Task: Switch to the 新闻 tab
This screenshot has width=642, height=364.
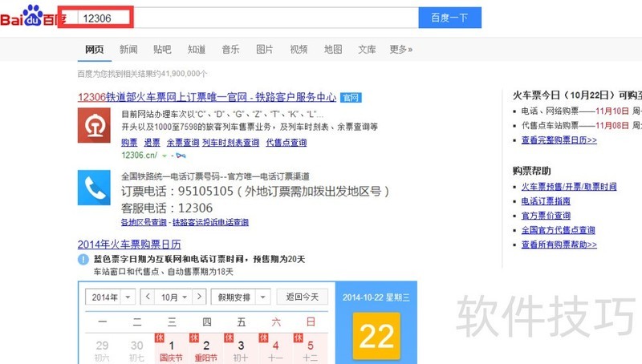Action: point(128,50)
